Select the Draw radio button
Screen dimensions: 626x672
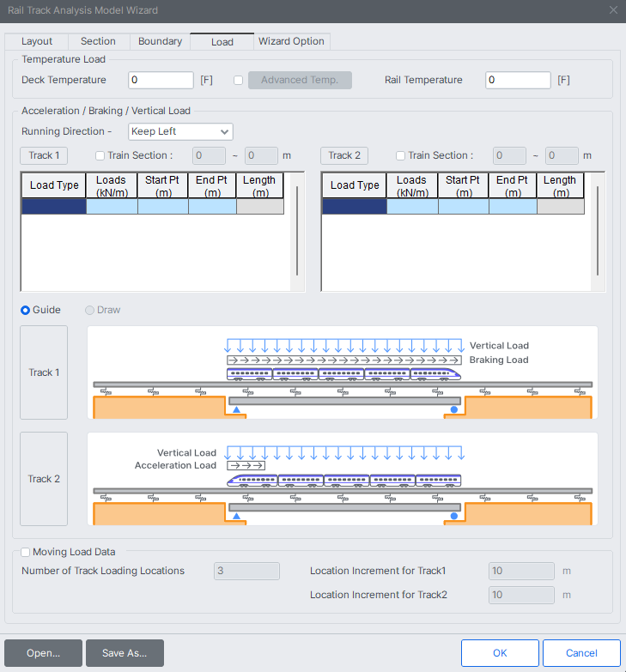(x=89, y=311)
